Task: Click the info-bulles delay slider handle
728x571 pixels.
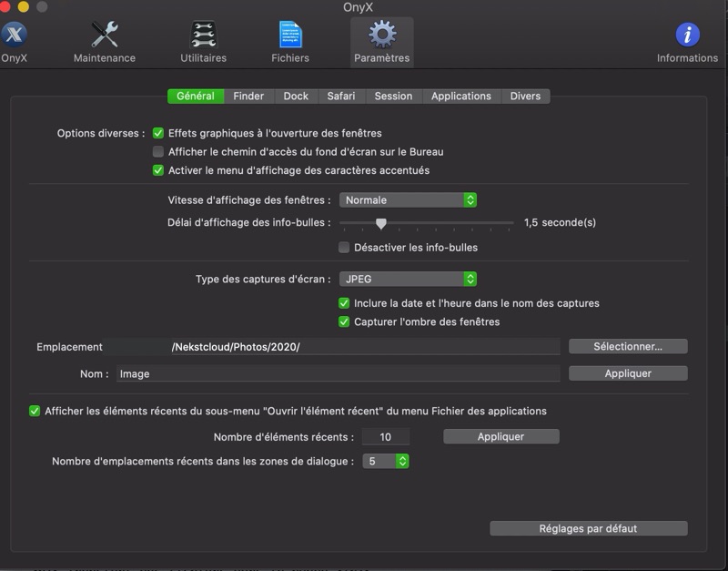Action: (x=381, y=223)
